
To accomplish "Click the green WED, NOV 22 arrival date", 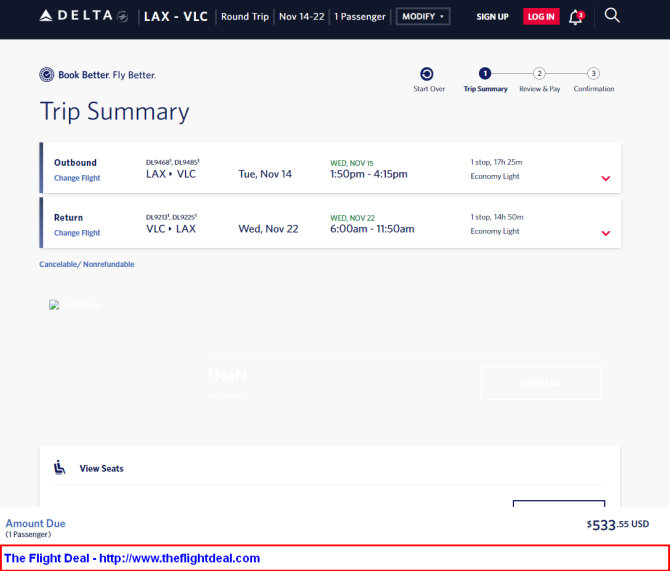I will (x=352, y=218).
